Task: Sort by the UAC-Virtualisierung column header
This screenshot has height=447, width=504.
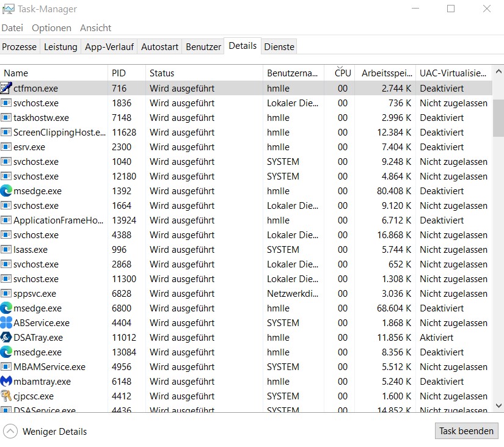Action: (453, 73)
